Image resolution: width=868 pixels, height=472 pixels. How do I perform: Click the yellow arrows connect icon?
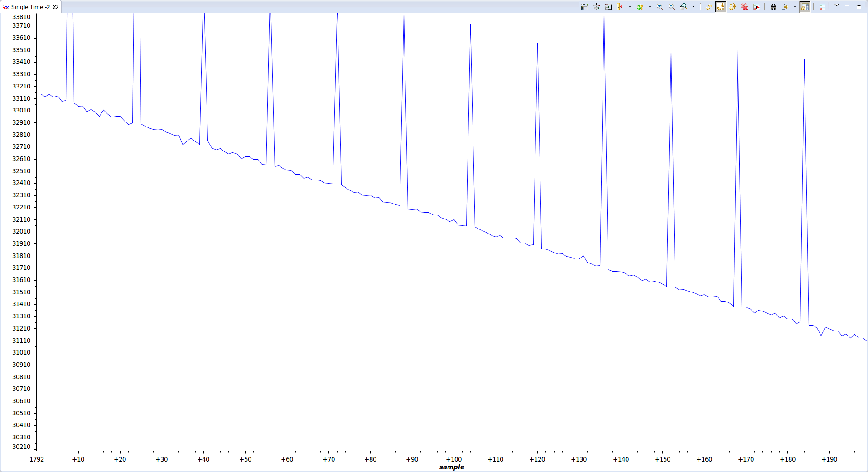785,7
